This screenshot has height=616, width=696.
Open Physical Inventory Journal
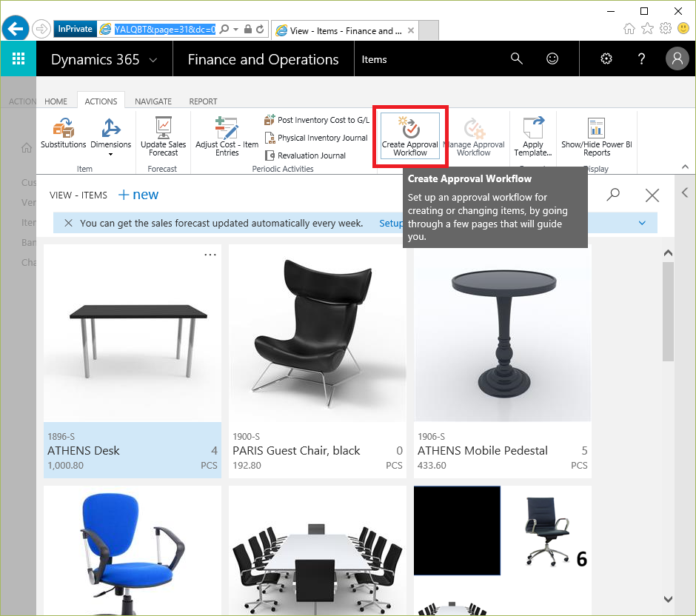[316, 138]
